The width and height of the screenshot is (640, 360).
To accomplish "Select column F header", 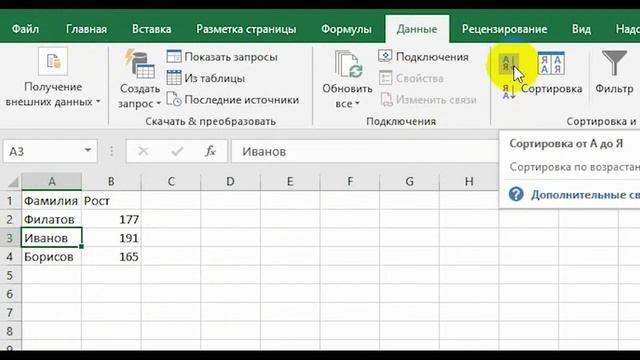I will [350, 181].
